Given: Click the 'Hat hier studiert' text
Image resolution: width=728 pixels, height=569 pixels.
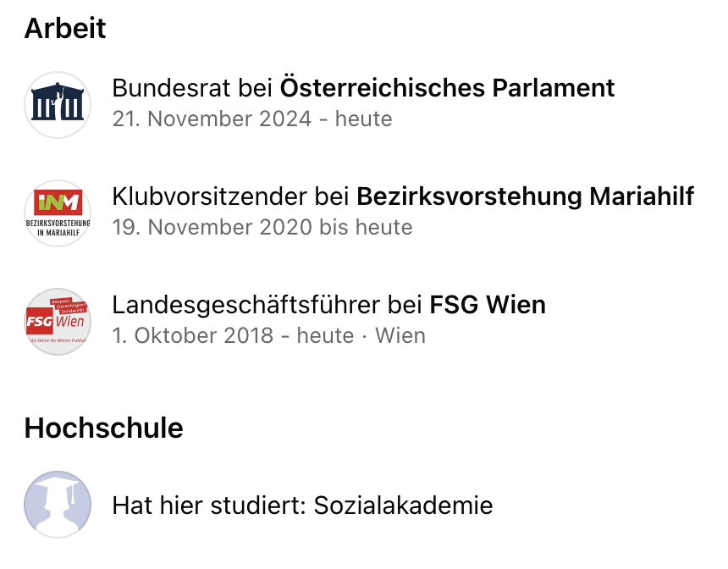Looking at the screenshot, I should pyautogui.click(x=209, y=505).
